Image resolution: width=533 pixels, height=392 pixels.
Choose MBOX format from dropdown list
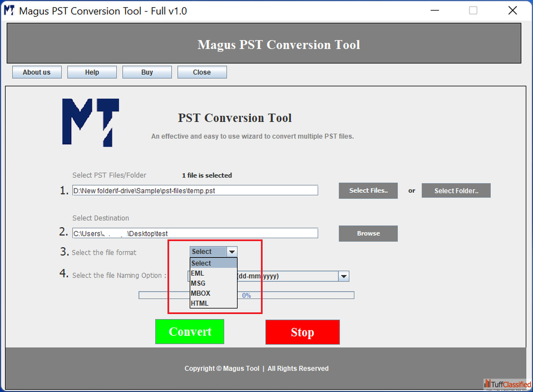pos(214,293)
